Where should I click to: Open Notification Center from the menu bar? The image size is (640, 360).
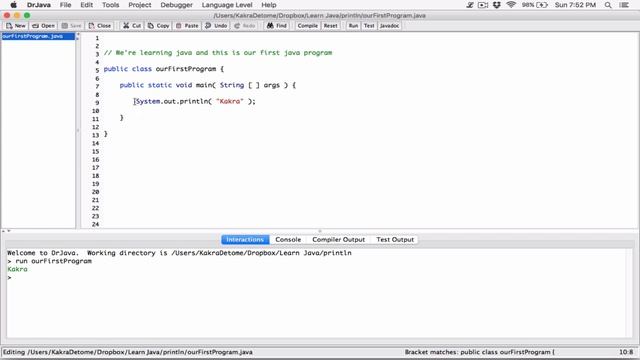pyautogui.click(x=624, y=5)
